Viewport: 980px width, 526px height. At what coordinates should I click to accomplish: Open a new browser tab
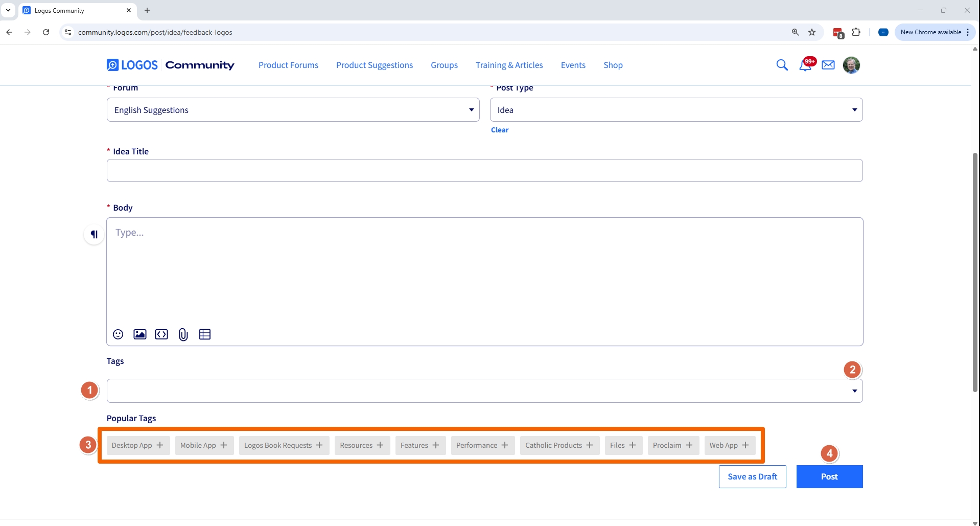coord(147,10)
